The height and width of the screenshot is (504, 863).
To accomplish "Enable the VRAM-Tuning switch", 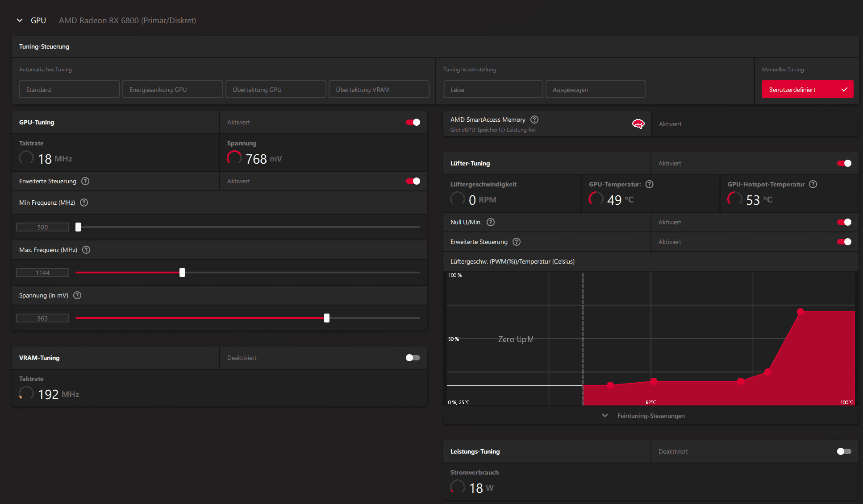I will (413, 358).
